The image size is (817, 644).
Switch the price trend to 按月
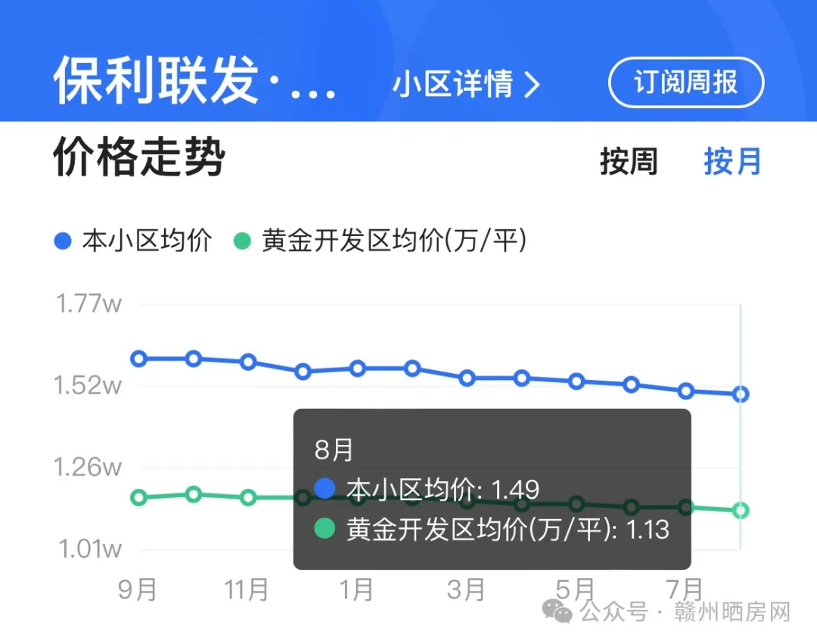click(732, 161)
